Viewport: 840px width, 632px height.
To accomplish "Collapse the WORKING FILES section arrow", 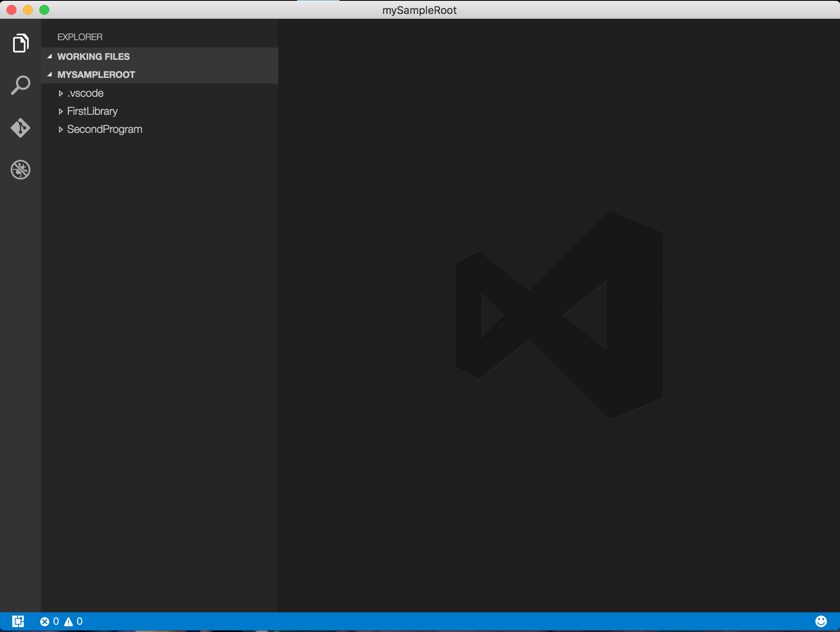I will 50,57.
